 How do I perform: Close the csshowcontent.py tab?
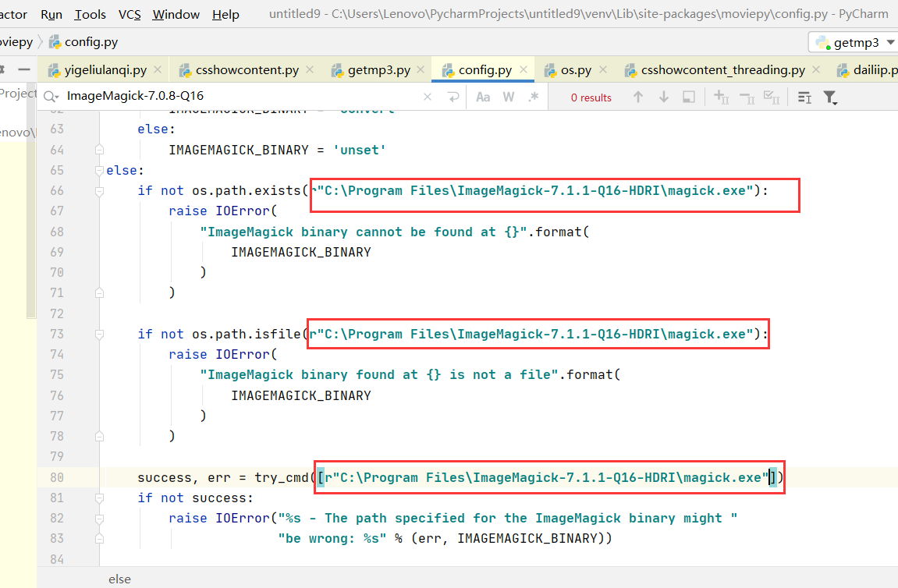coord(310,69)
